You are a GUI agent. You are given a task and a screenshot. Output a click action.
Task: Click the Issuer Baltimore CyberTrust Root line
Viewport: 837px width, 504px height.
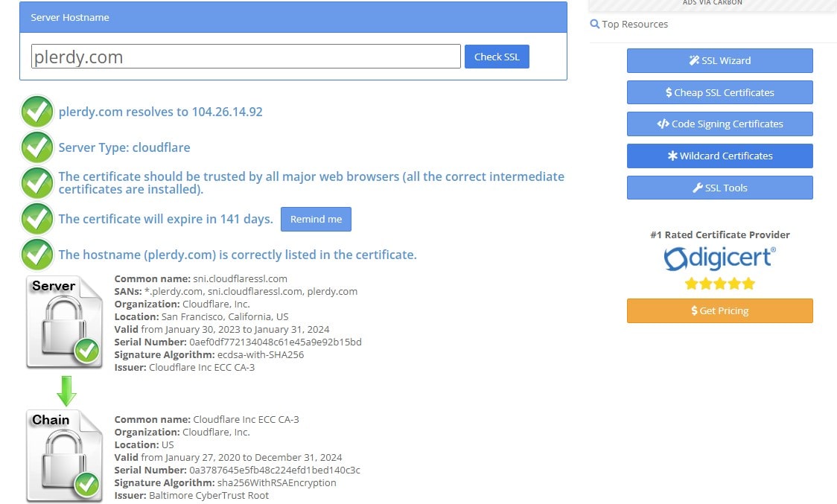[191, 496]
